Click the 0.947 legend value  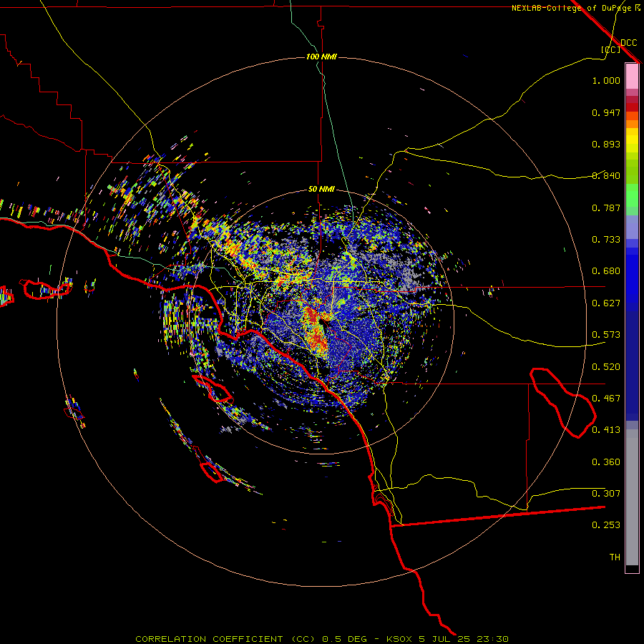pyautogui.click(x=606, y=112)
